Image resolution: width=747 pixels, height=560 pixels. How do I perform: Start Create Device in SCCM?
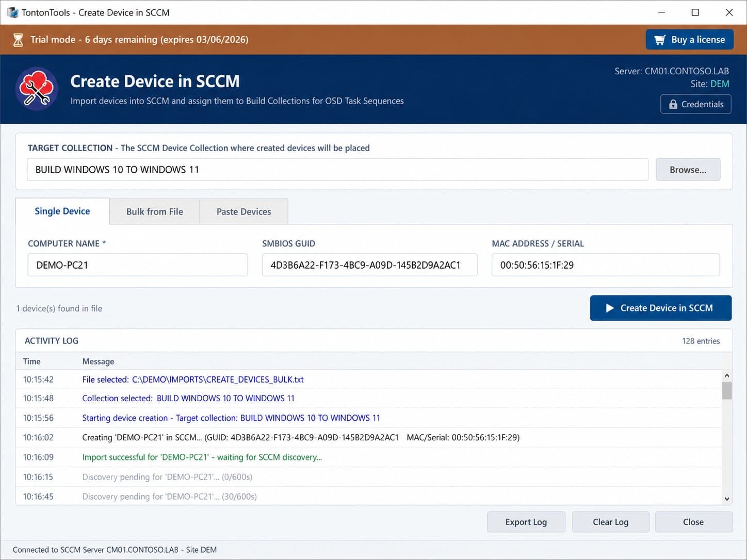(661, 308)
